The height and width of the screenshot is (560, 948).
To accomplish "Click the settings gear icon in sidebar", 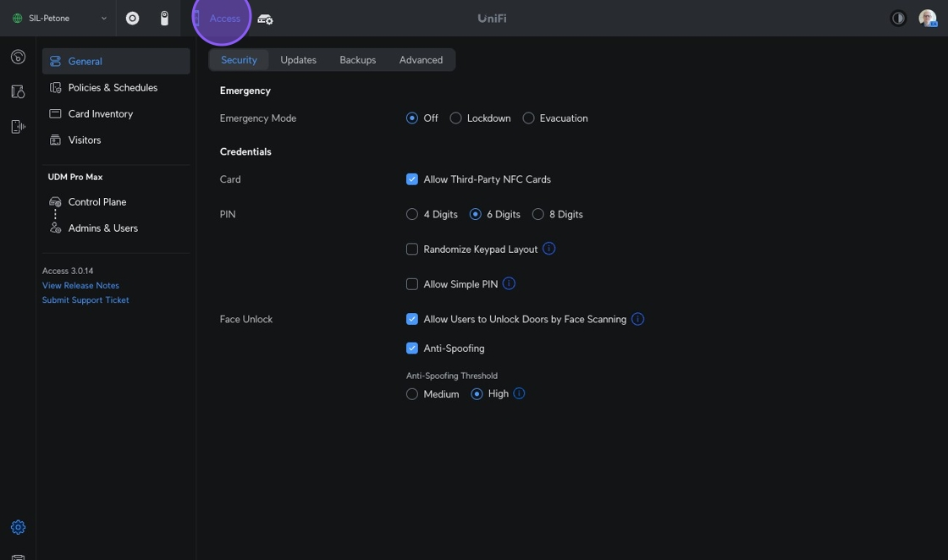I will [18, 527].
